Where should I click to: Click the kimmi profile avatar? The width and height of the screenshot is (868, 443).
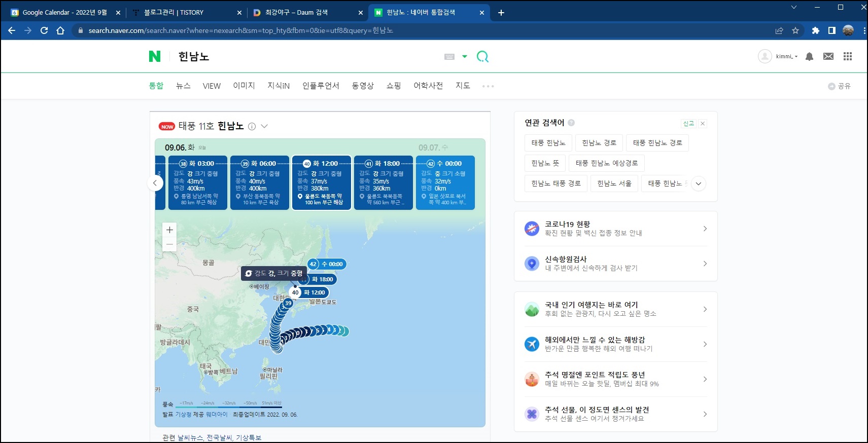click(x=765, y=56)
